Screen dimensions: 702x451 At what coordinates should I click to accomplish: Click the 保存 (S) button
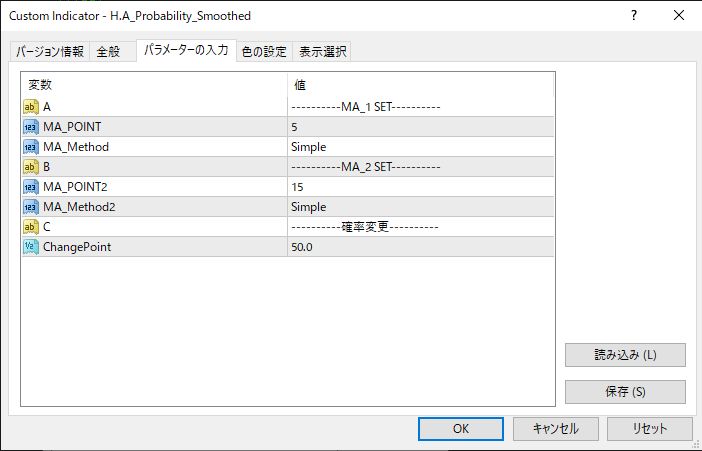tap(625, 392)
